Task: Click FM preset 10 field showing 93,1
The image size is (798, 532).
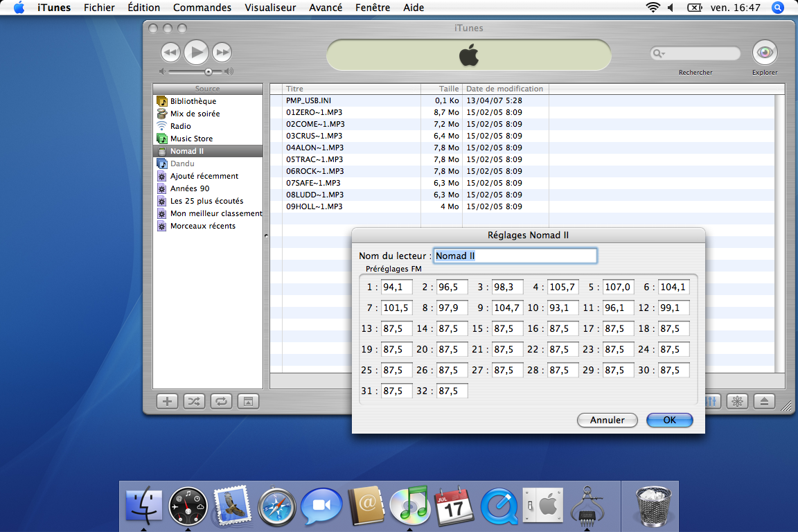Action: coord(563,308)
